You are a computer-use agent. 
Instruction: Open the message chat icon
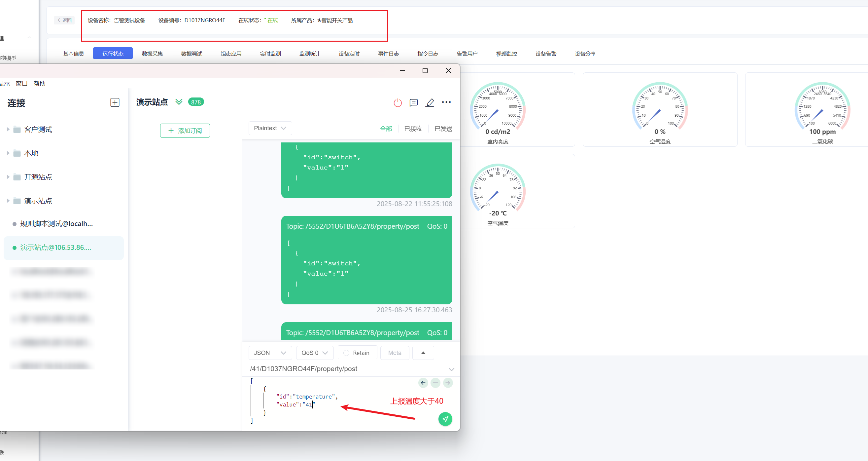413,102
